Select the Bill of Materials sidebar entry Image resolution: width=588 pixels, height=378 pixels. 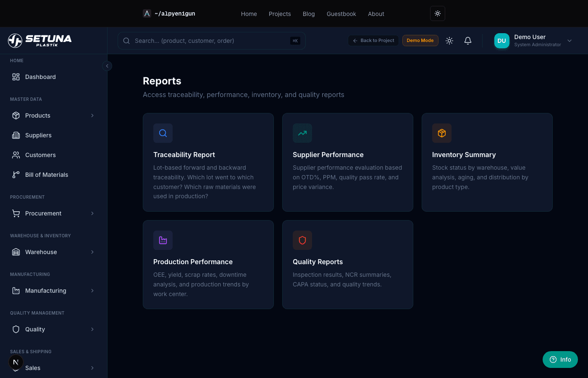[47, 175]
